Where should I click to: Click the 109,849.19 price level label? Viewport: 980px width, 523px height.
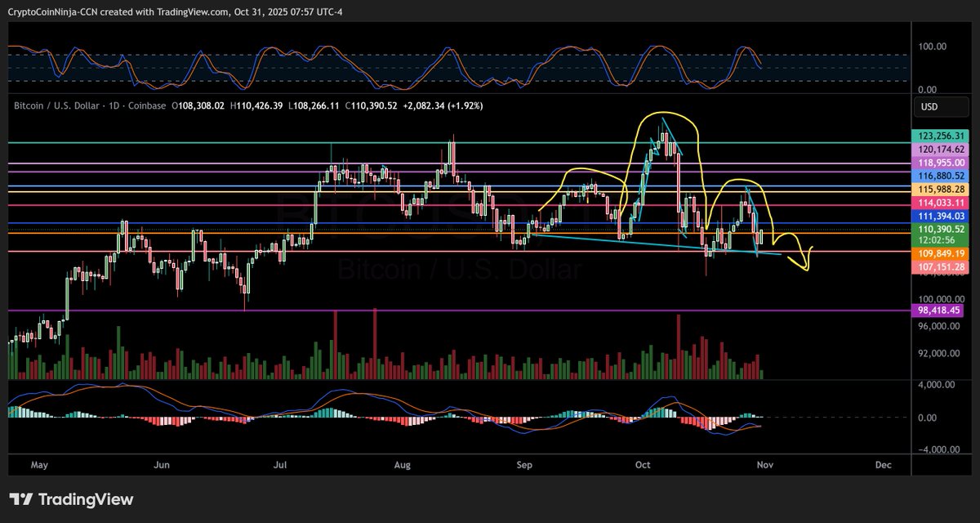pyautogui.click(x=939, y=254)
